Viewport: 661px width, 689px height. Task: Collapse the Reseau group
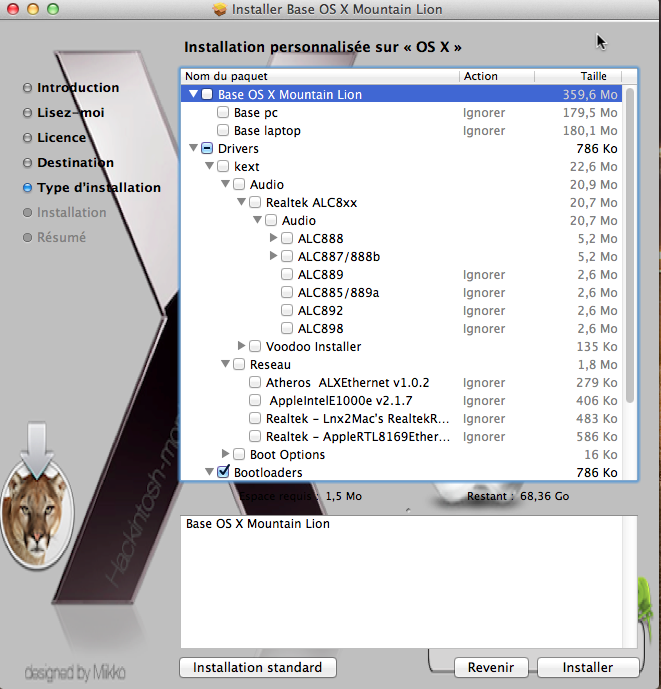(x=225, y=364)
